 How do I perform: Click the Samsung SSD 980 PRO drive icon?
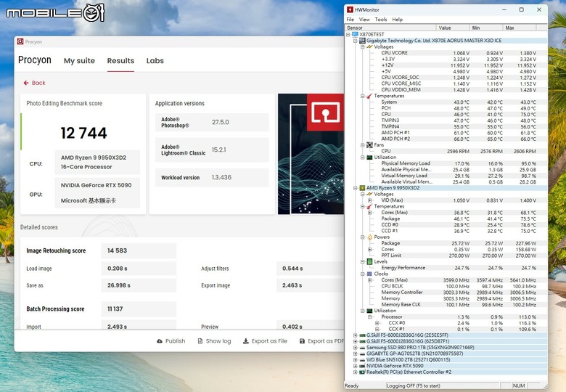coord(362,348)
